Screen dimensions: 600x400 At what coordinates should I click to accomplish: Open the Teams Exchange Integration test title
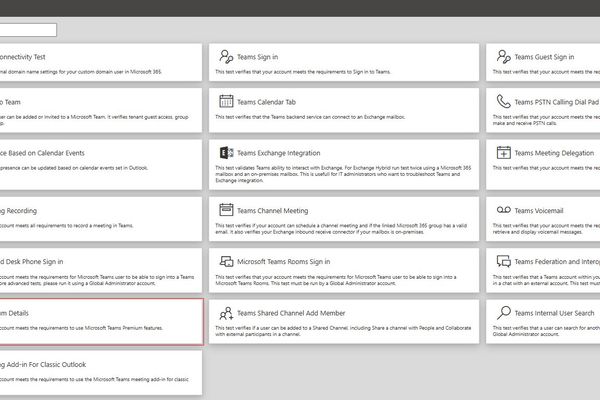(279, 153)
